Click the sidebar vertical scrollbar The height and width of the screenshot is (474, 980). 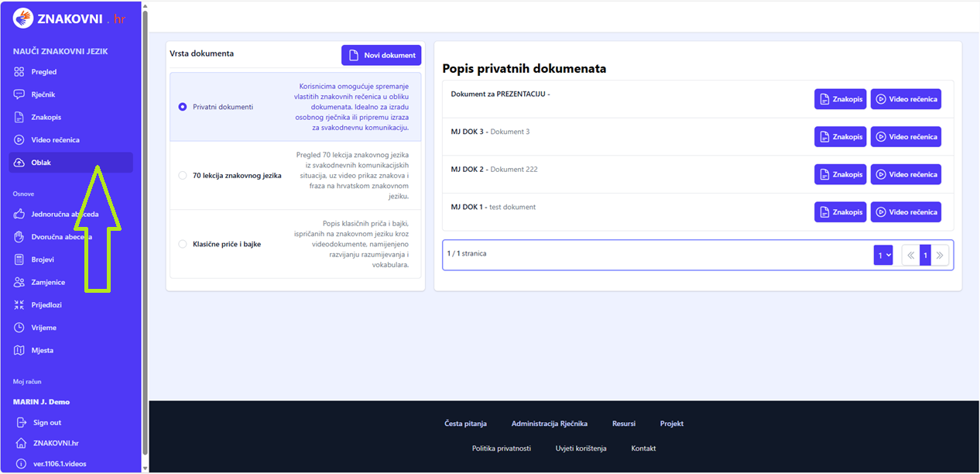tap(145, 232)
